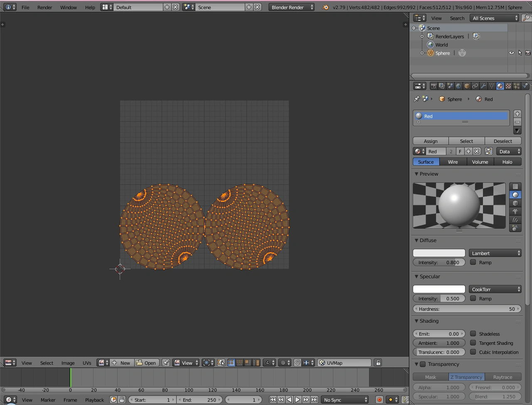The width and height of the screenshot is (532, 405).
Task: Click the pin image icon in the UV editor header
Action: point(165,363)
